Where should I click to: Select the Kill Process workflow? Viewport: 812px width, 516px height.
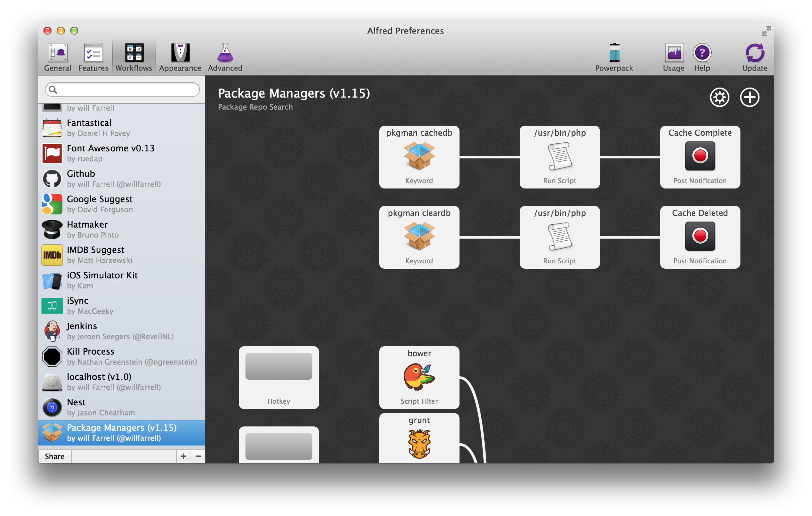122,357
